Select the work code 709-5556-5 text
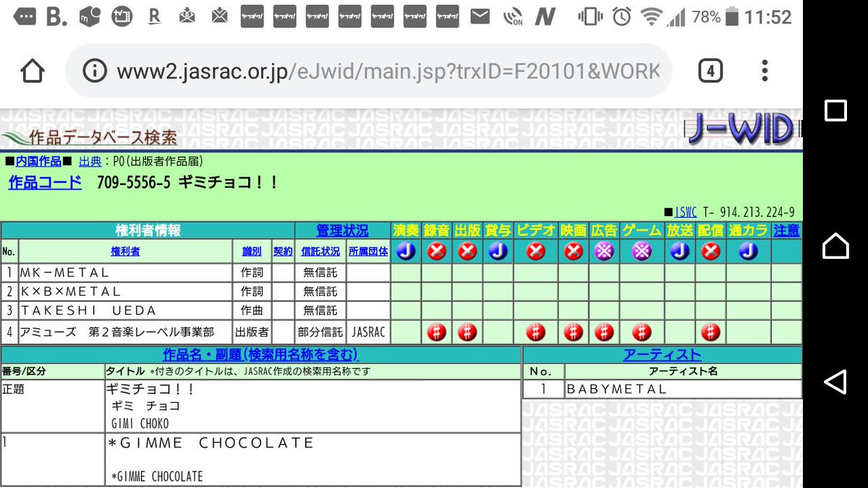 (134, 182)
